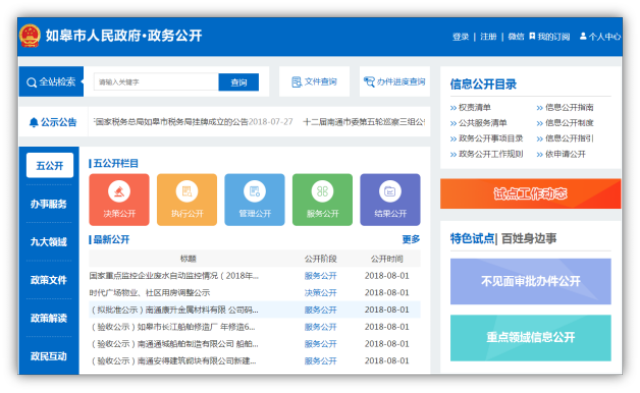Click the 公示公告 bell icon

click(x=33, y=122)
